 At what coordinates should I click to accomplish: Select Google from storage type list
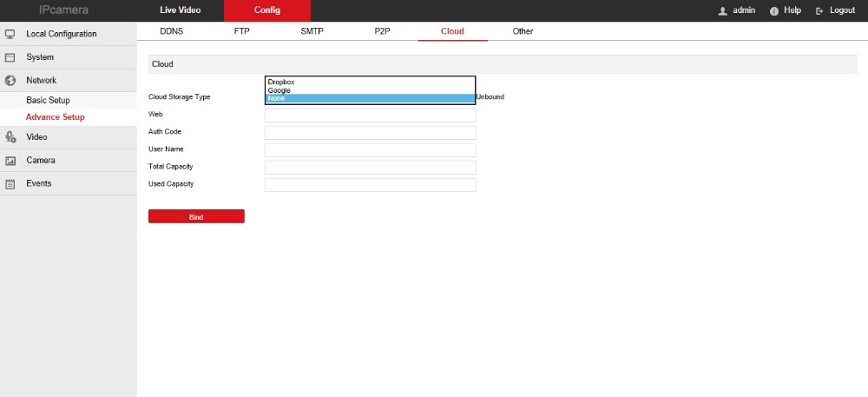point(371,90)
